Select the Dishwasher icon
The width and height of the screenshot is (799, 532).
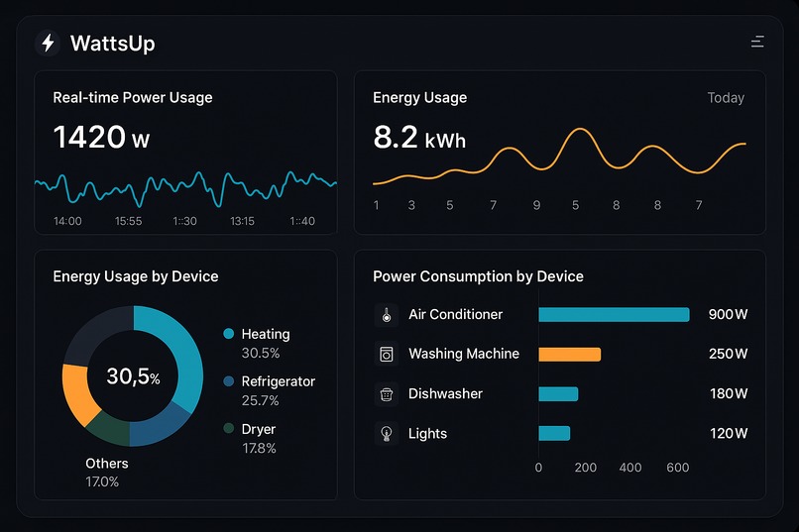pos(387,394)
